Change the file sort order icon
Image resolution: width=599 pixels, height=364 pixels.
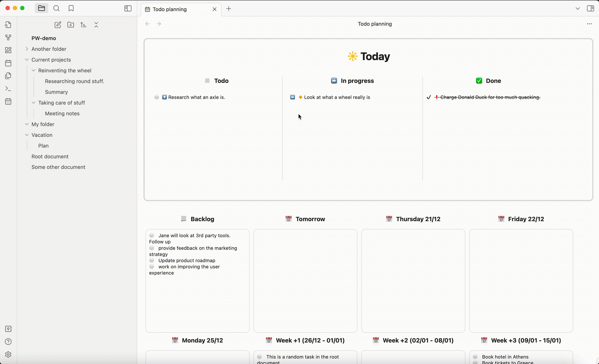click(83, 25)
